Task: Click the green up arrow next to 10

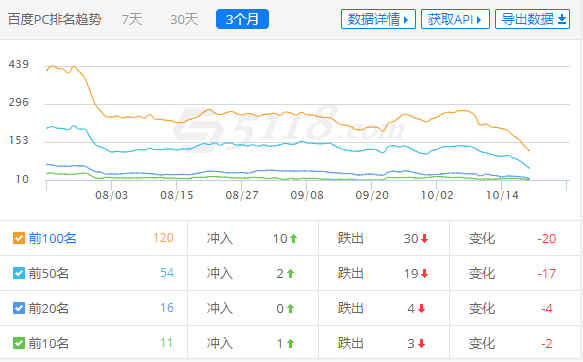Action: coord(294,238)
